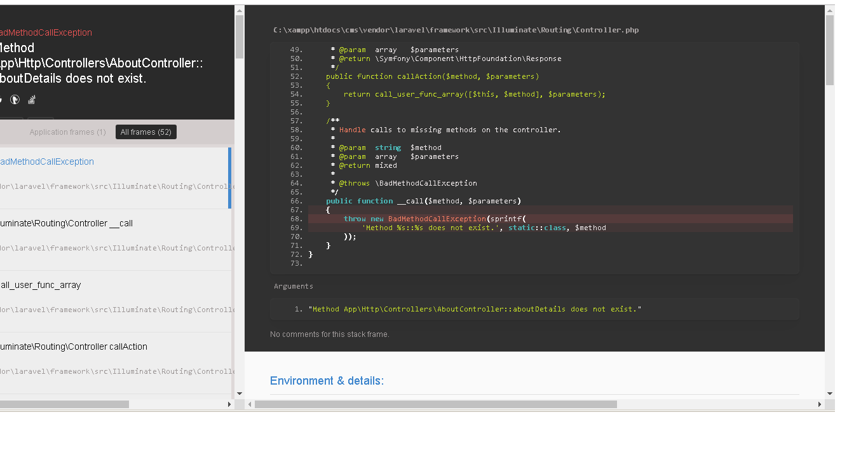Select the All frames (52) tab

pos(146,132)
